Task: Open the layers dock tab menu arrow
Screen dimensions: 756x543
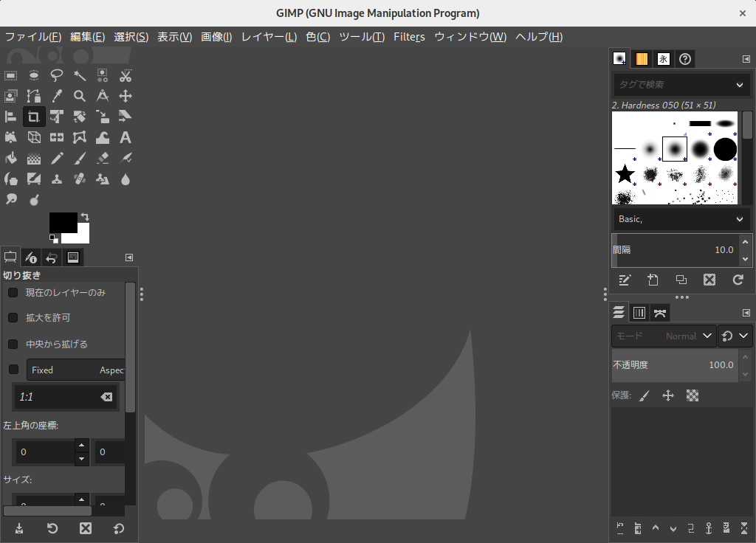Action: (x=746, y=313)
